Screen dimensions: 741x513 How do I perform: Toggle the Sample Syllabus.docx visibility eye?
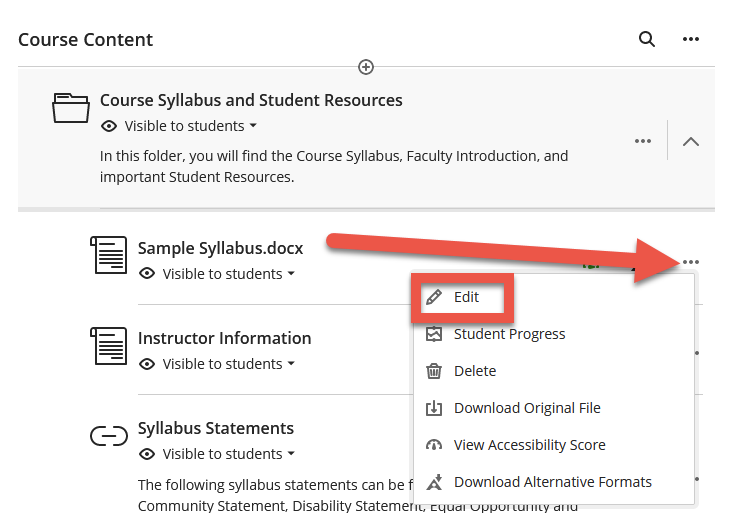pyautogui.click(x=147, y=274)
